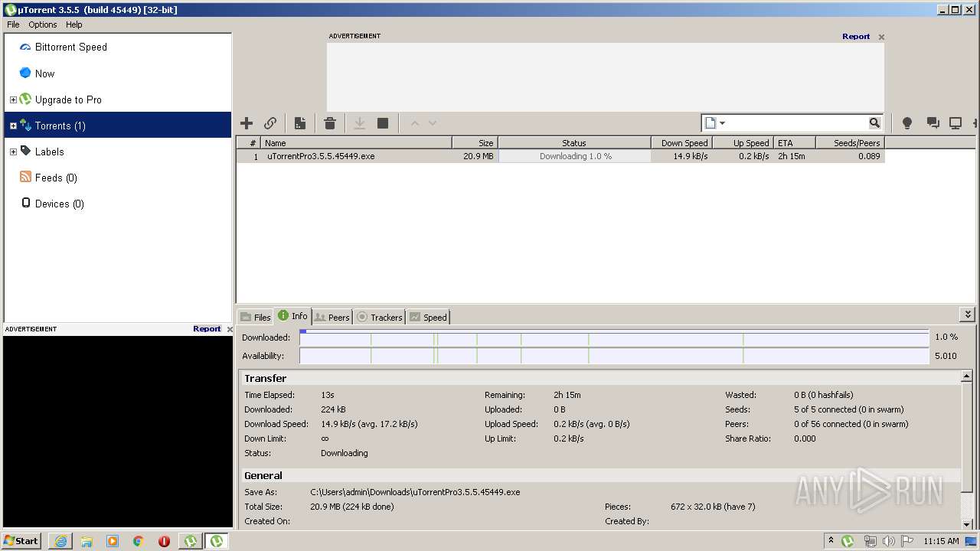Click the monitor remote icon in toolbar
Viewport: 980px width, 551px height.
coord(955,123)
